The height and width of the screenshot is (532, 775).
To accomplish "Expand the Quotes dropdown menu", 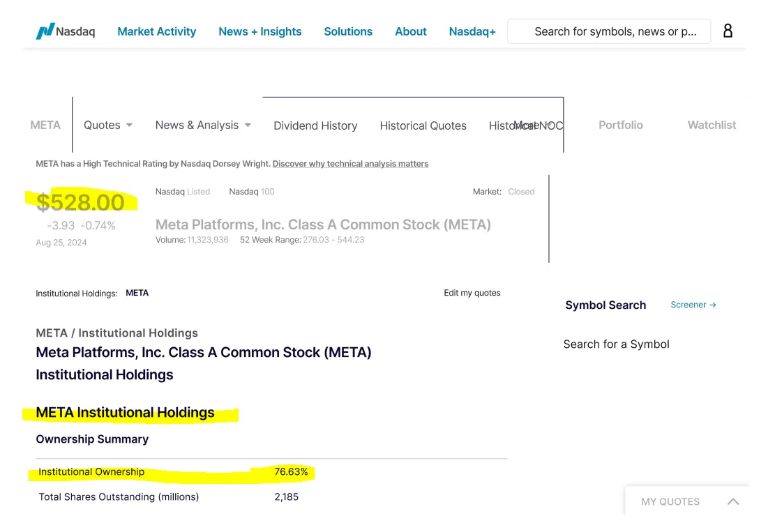I will tap(107, 125).
